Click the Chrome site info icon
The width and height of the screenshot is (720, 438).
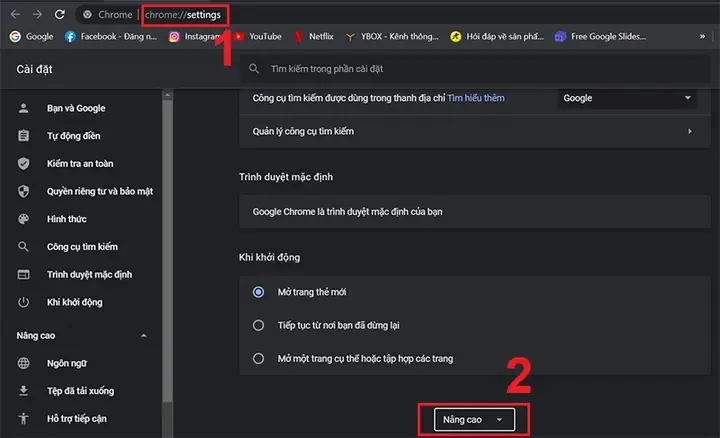pyautogui.click(x=87, y=15)
